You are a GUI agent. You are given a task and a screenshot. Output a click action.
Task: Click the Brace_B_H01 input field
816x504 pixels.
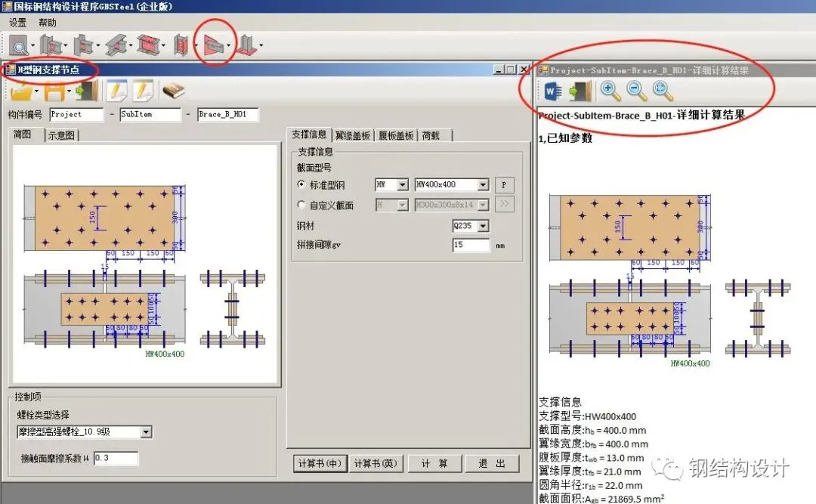(x=228, y=114)
